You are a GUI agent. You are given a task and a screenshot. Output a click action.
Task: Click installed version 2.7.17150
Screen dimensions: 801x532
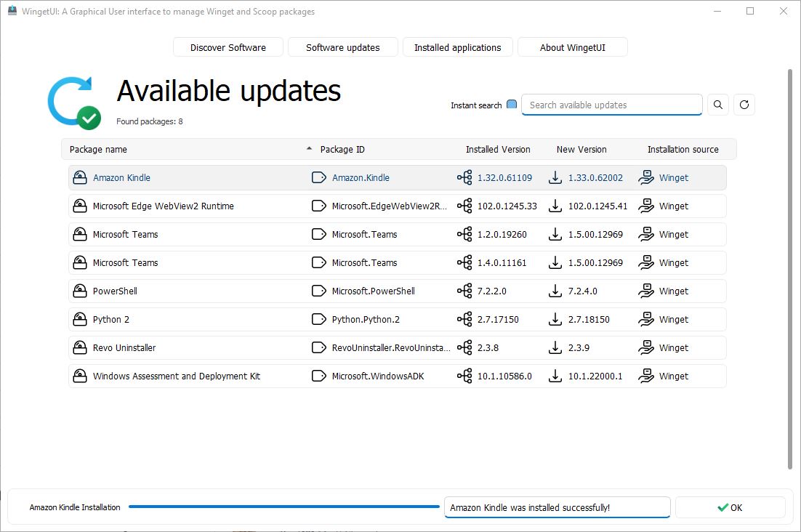pyautogui.click(x=498, y=319)
